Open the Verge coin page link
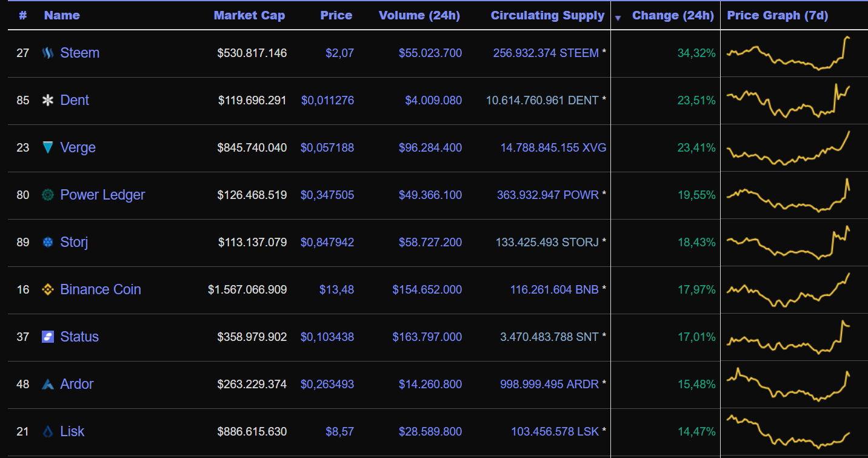 pyautogui.click(x=78, y=147)
